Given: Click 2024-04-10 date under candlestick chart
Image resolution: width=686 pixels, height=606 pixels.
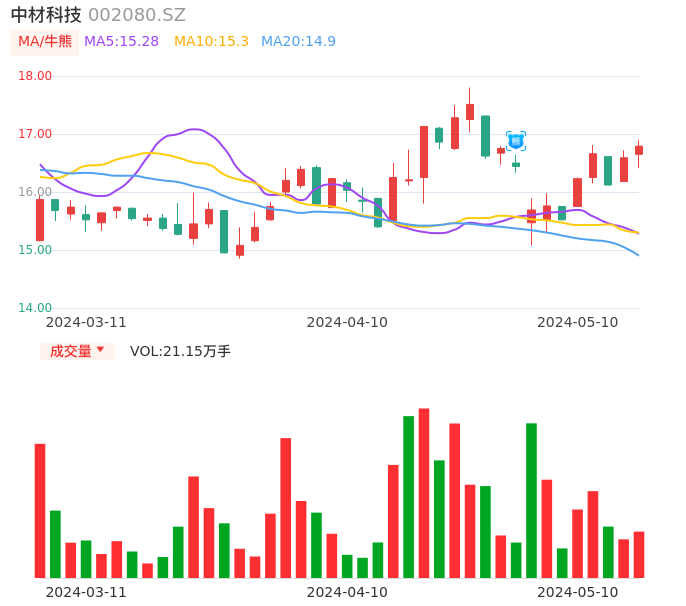Looking at the screenshot, I should (347, 322).
